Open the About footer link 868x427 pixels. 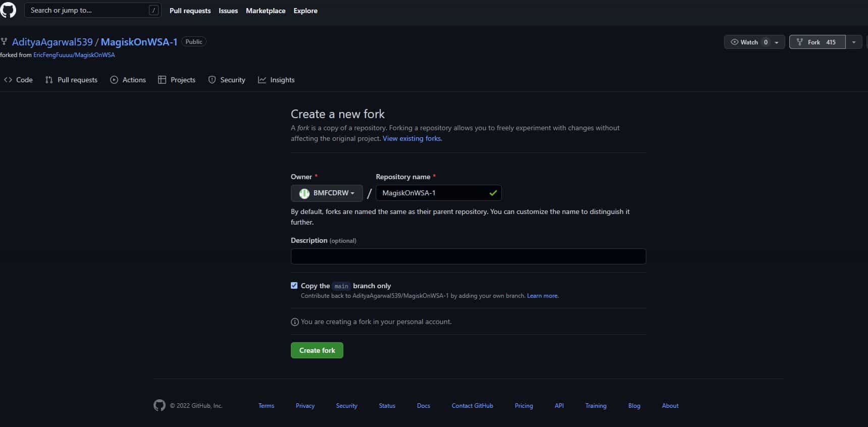click(x=670, y=406)
